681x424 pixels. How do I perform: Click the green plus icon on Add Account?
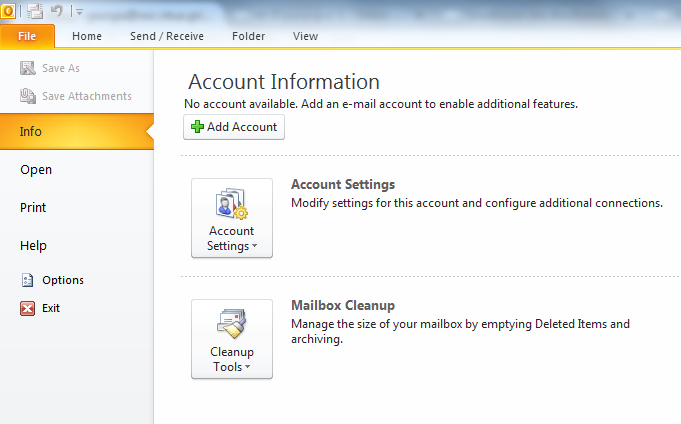click(x=197, y=126)
